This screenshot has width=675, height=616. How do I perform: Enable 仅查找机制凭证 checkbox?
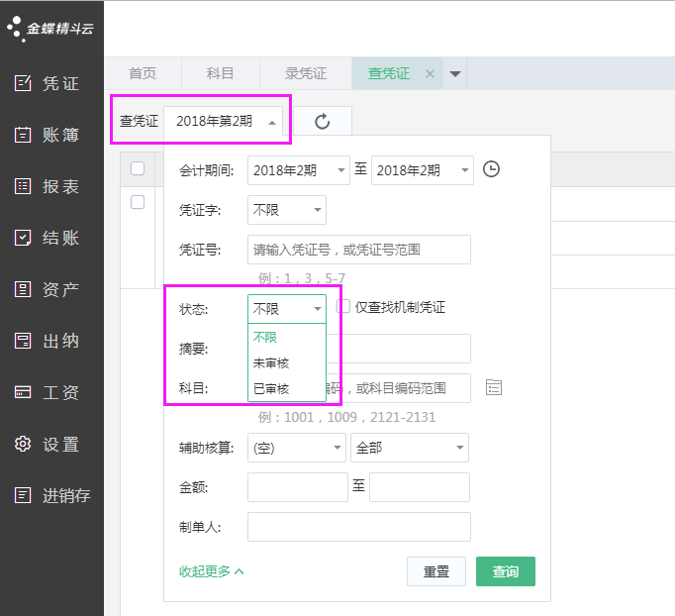343,307
